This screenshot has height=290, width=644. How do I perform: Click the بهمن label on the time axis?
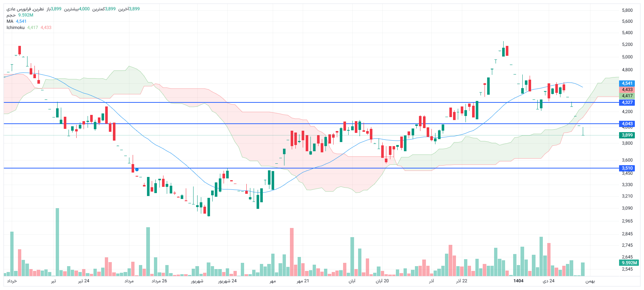(x=590, y=281)
